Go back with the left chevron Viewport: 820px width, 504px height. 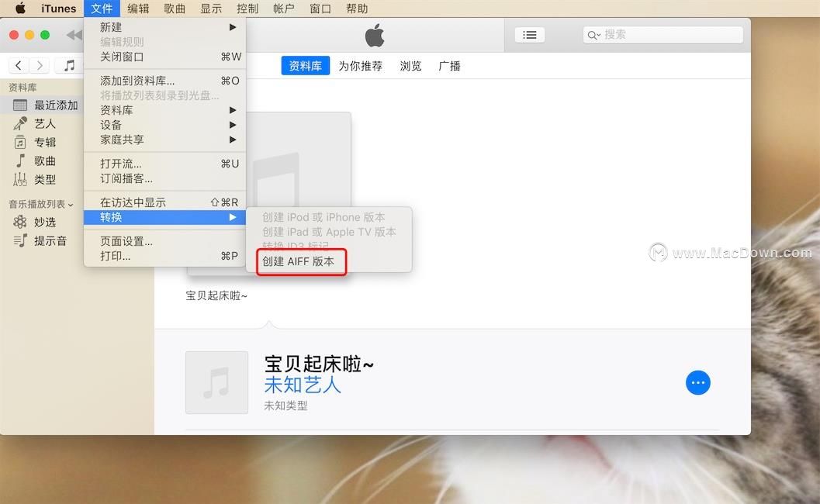coord(19,65)
